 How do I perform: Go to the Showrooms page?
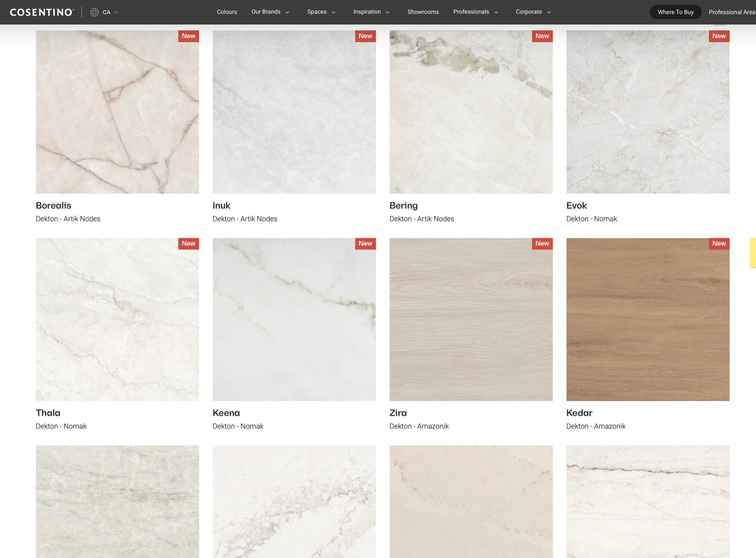point(423,12)
